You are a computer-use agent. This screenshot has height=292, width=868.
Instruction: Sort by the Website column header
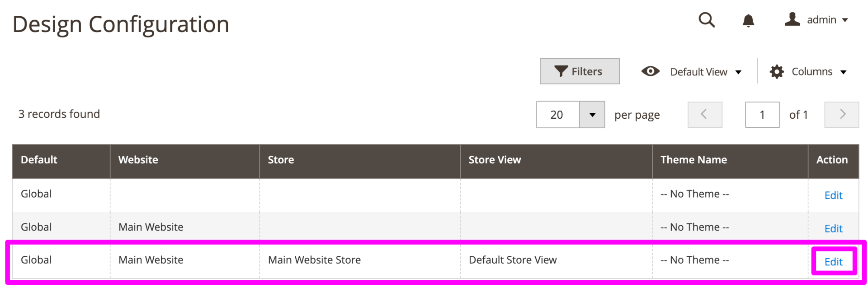click(x=138, y=160)
